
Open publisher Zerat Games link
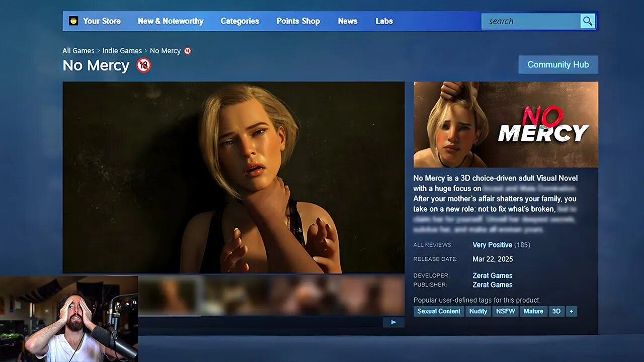(x=493, y=285)
